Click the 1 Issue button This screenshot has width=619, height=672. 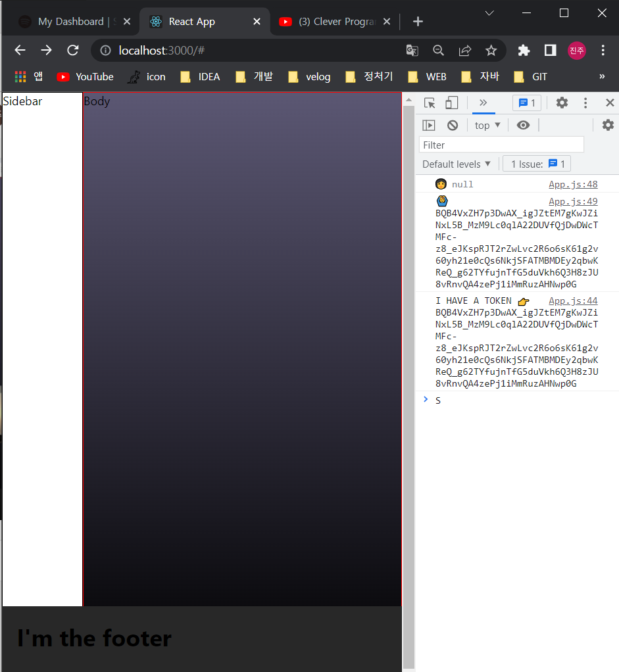(536, 164)
